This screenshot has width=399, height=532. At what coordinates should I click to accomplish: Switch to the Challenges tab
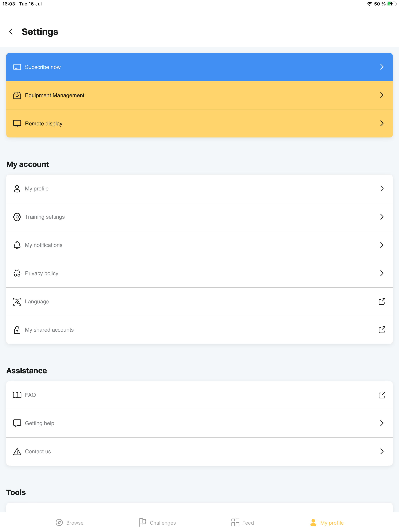(157, 523)
